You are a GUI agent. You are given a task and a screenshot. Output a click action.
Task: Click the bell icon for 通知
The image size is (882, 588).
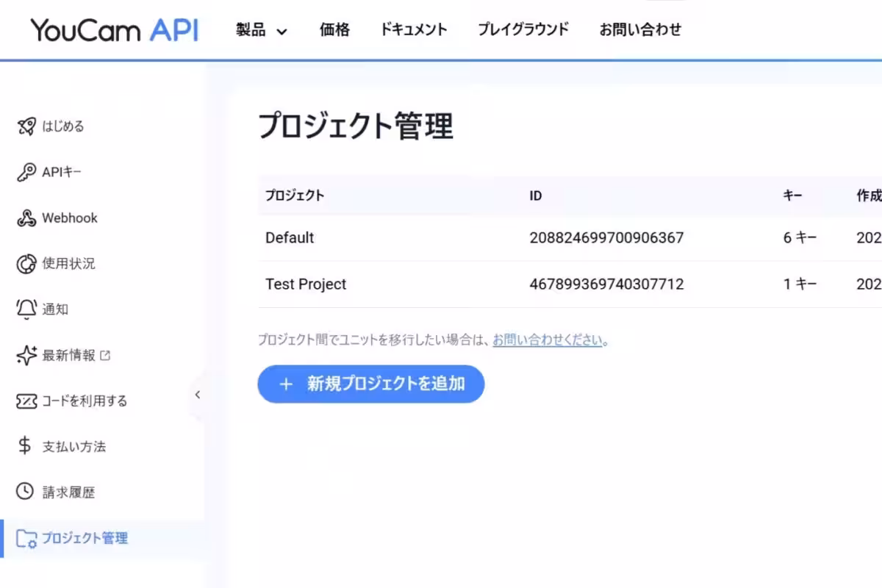(26, 309)
